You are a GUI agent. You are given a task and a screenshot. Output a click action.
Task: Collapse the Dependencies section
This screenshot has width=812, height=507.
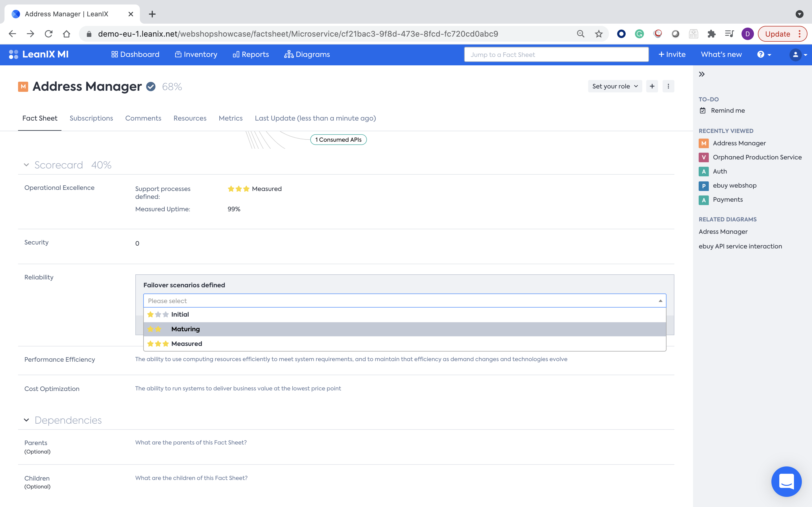click(26, 420)
